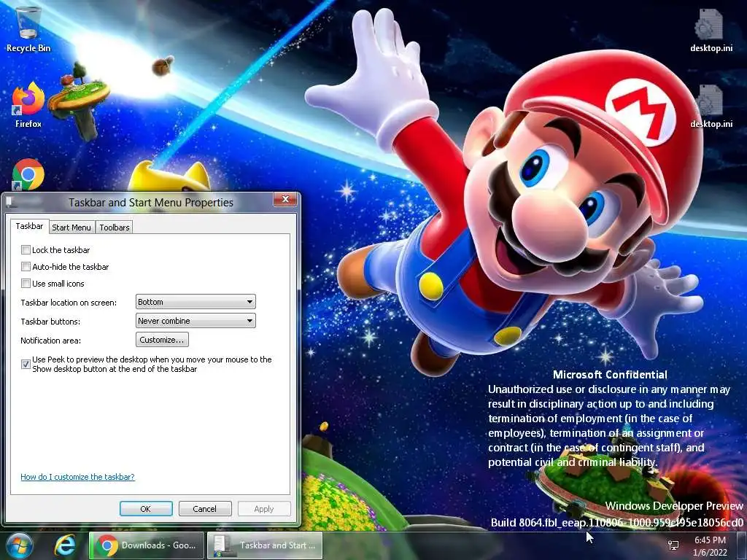
Task: Select the lower desktop.ini file icon
Action: coord(711,106)
